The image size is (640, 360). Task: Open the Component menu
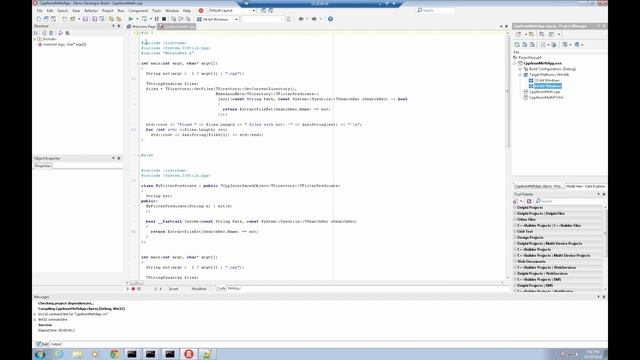138,11
